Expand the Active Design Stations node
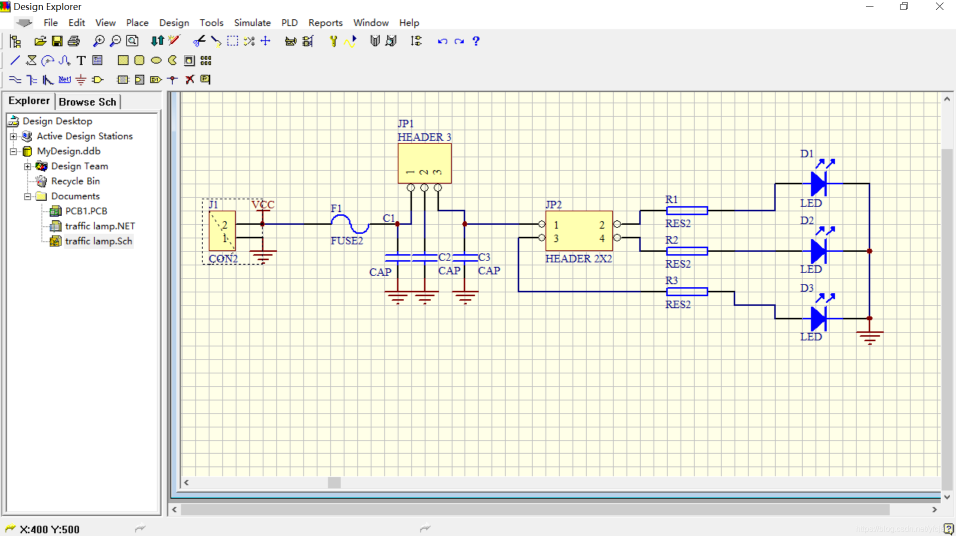Image resolution: width=956 pixels, height=536 pixels. [x=13, y=136]
